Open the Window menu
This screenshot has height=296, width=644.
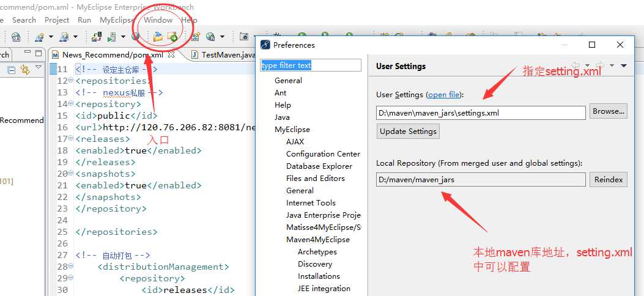pyautogui.click(x=158, y=20)
